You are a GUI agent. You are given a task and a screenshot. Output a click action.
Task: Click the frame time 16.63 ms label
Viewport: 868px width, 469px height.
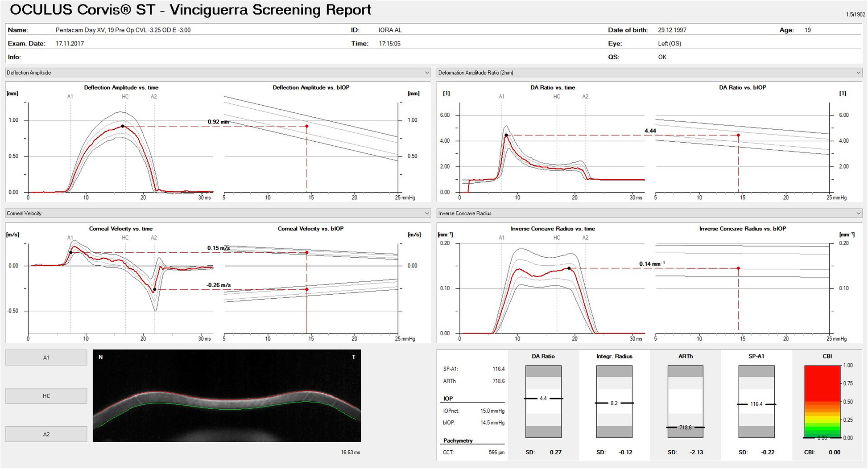(351, 453)
